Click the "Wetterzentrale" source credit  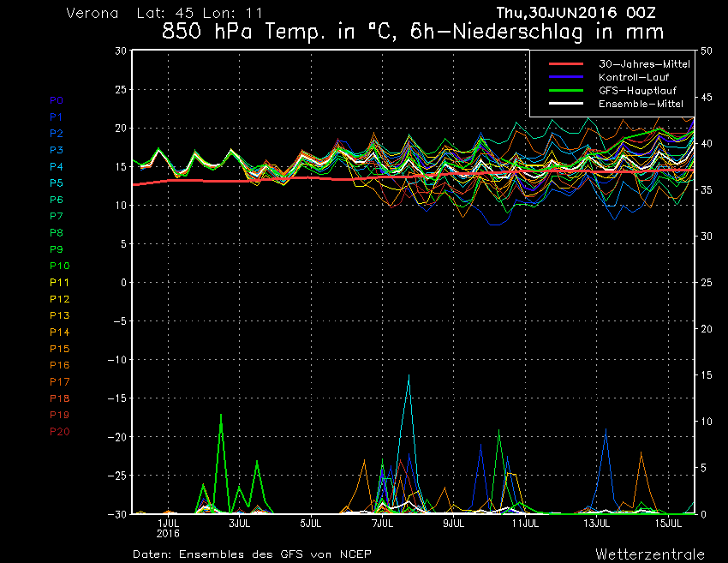pos(650,554)
